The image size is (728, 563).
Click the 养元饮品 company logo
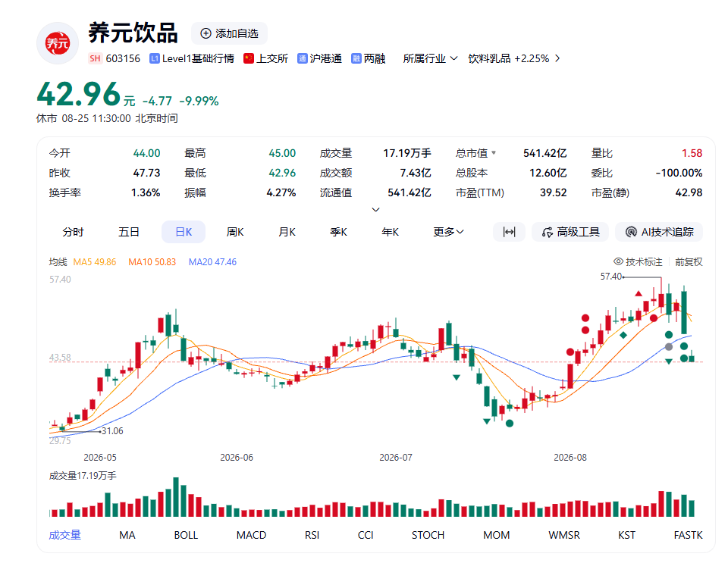pyautogui.click(x=57, y=43)
